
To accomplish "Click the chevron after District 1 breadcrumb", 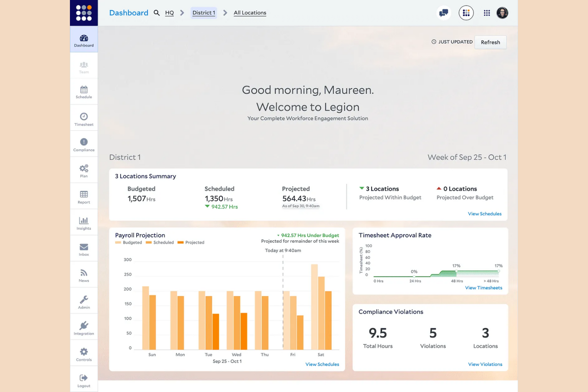I will click(225, 13).
